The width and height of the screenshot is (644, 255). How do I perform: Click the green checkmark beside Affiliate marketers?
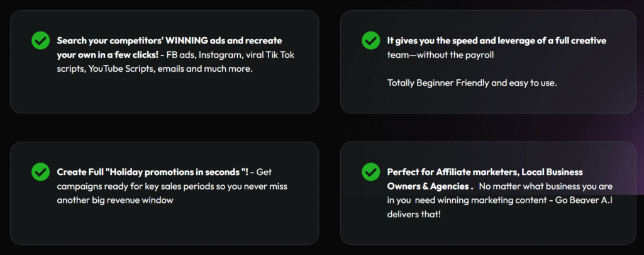pyautogui.click(x=371, y=171)
